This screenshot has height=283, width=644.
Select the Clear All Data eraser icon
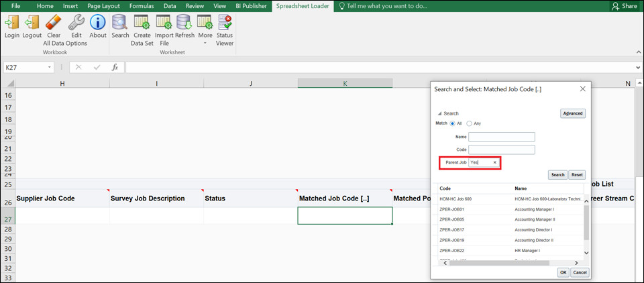pyautogui.click(x=54, y=21)
